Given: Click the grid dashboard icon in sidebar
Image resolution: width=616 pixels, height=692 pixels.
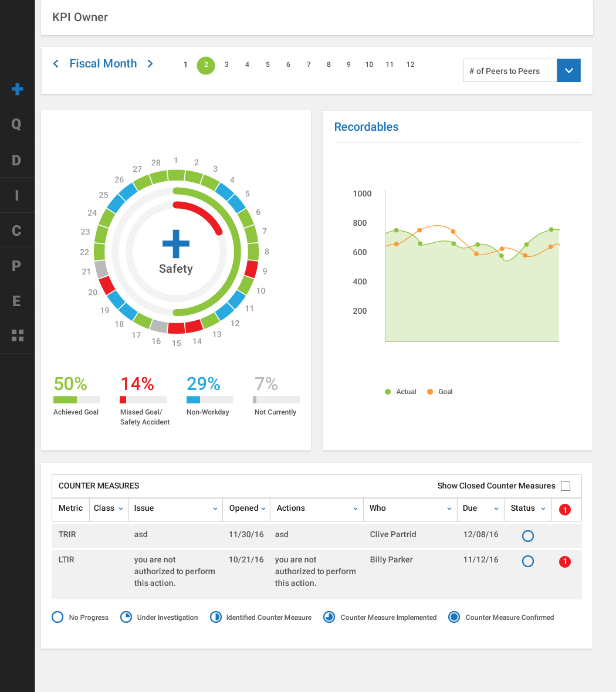Looking at the screenshot, I should [x=17, y=335].
